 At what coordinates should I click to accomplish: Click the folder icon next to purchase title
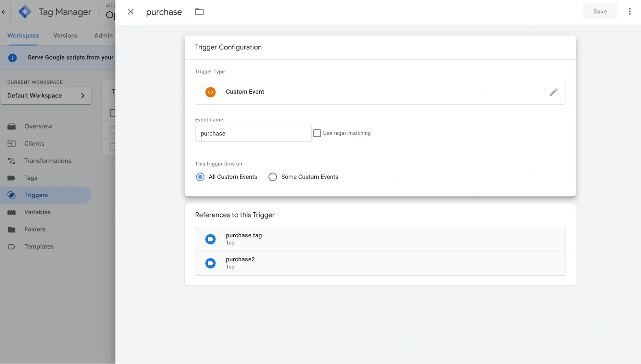coord(199,12)
